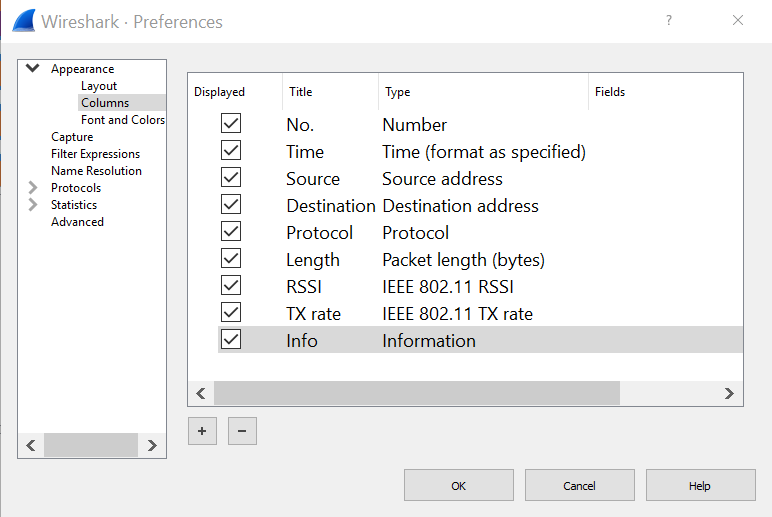
Task: Click the column list horizontal scrollbar thumb
Action: pyautogui.click(x=417, y=393)
